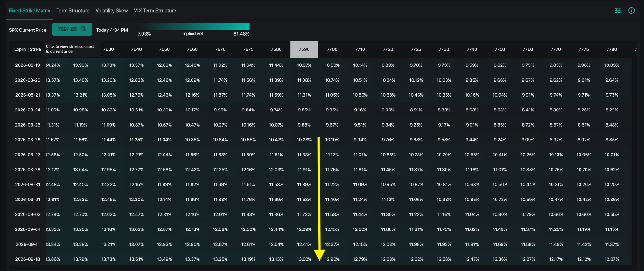644x271 pixels.
Task: Click the search magnifier beside 7694.85
Action: point(84,29)
